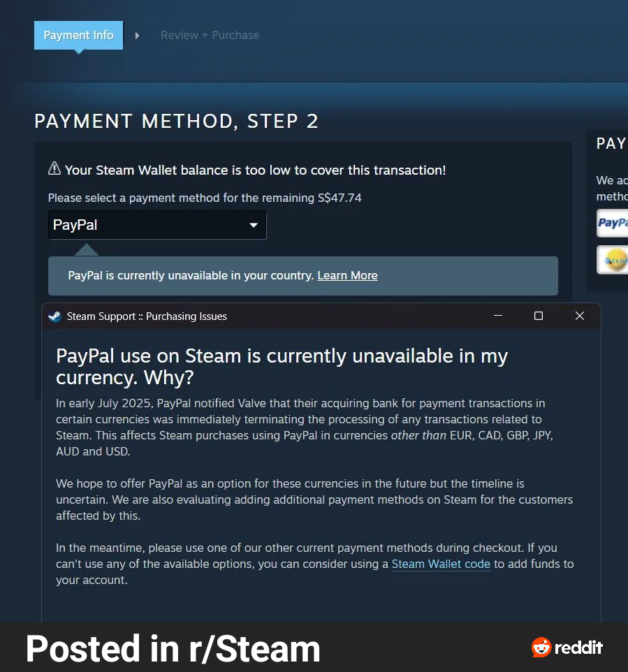Screen dimensions: 628x672
Task: Open the Learn More link about PayPal
Action: pos(347,275)
